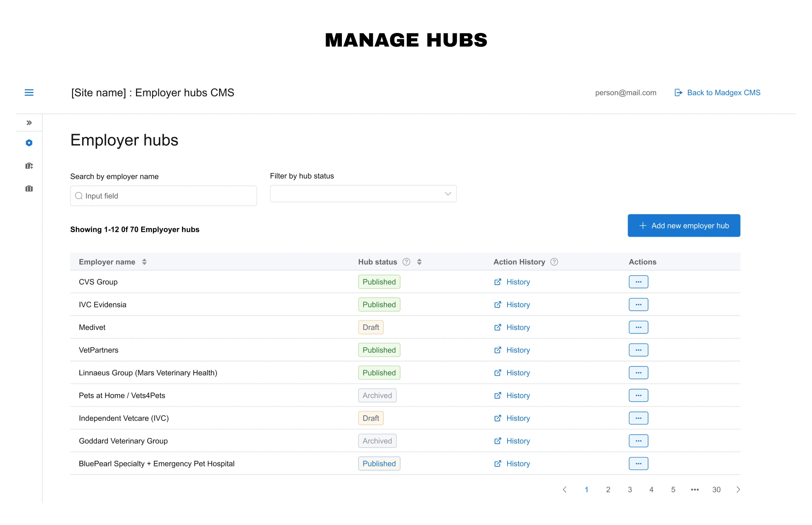Click history icon for Pets at Home row
The image size is (812, 525).
click(x=497, y=396)
